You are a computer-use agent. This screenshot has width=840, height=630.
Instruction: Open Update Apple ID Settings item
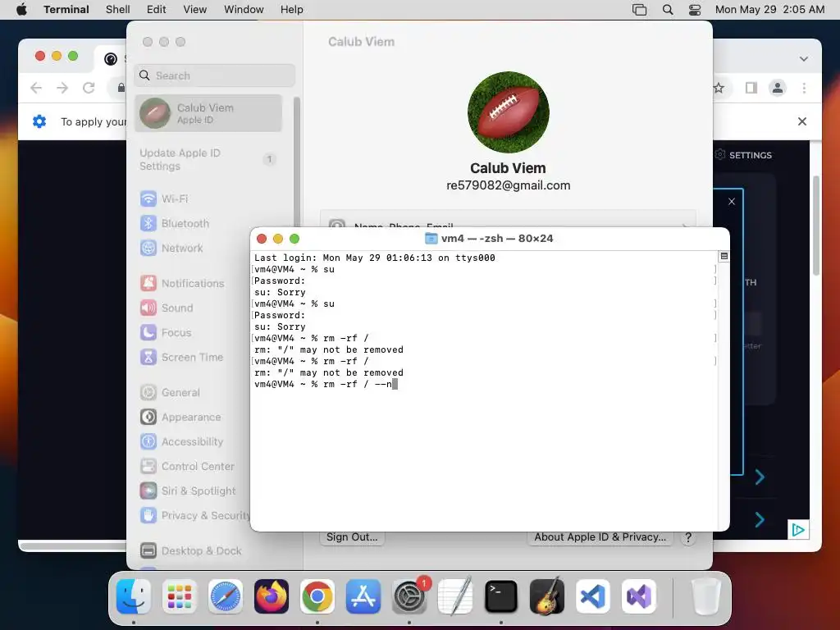208,160
